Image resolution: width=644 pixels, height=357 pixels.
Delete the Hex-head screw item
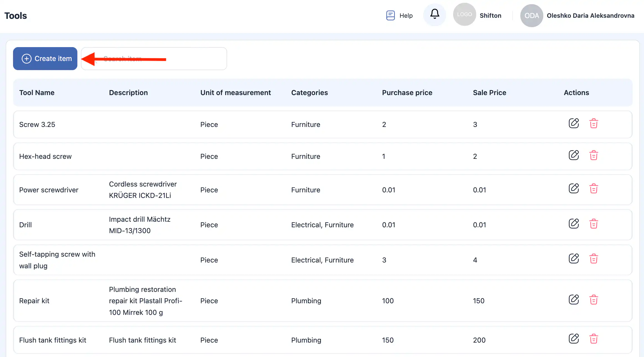tap(594, 155)
